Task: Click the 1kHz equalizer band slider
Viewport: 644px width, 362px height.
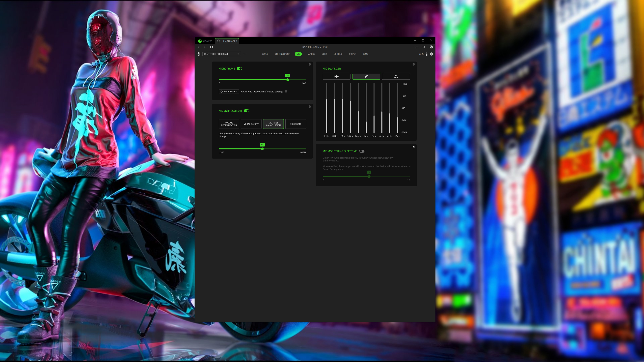Action: (x=366, y=108)
